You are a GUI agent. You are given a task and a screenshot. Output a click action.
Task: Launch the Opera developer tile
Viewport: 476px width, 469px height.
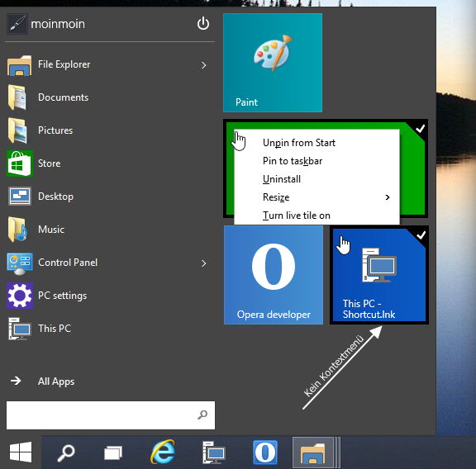pyautogui.click(x=274, y=275)
